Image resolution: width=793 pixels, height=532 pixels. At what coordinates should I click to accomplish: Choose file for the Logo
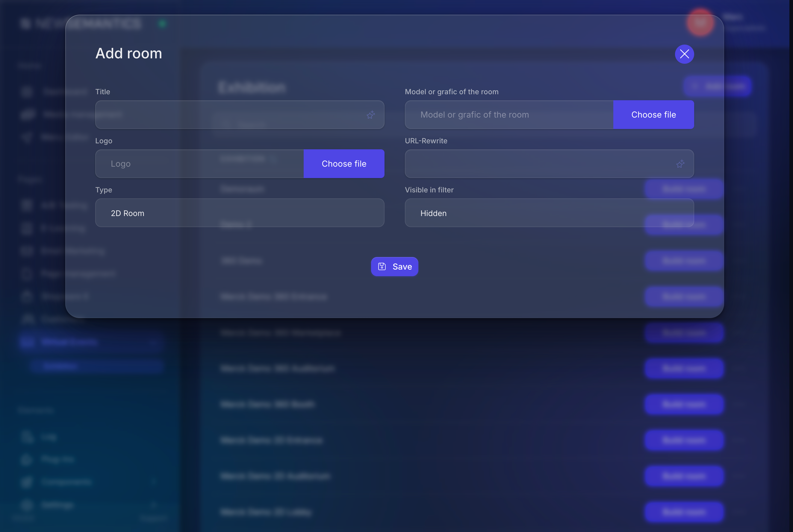(x=344, y=164)
